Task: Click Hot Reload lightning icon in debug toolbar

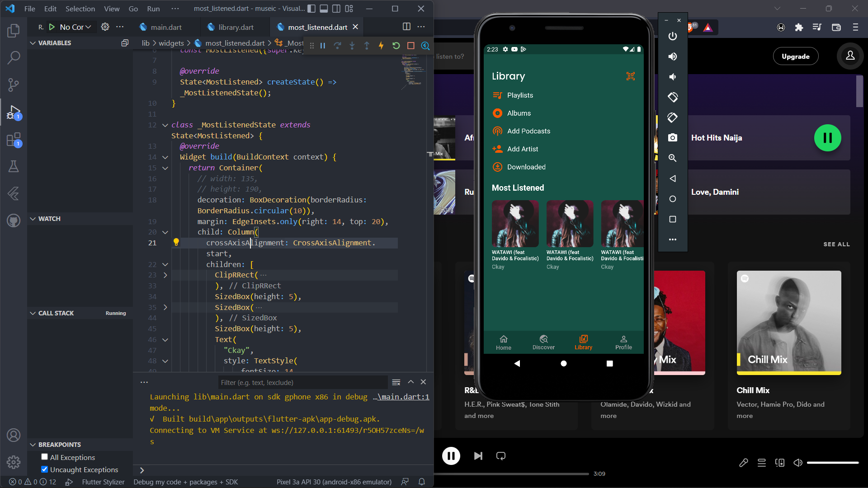Action: [381, 46]
